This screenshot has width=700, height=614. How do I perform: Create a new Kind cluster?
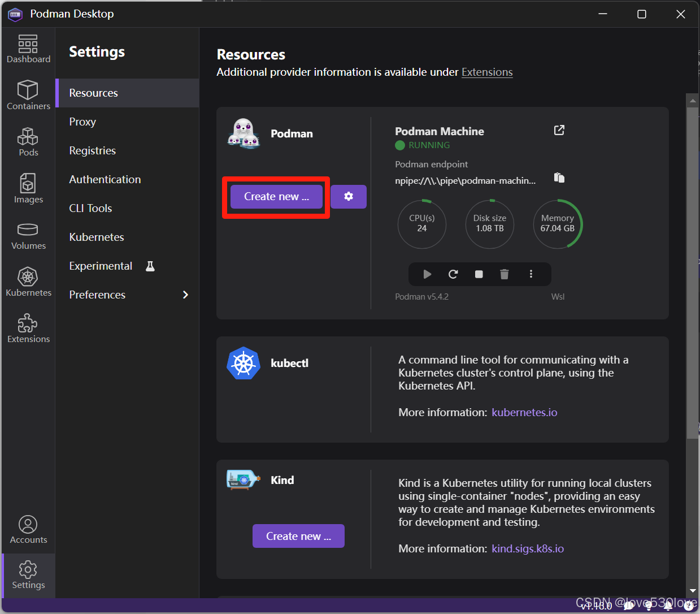(298, 536)
